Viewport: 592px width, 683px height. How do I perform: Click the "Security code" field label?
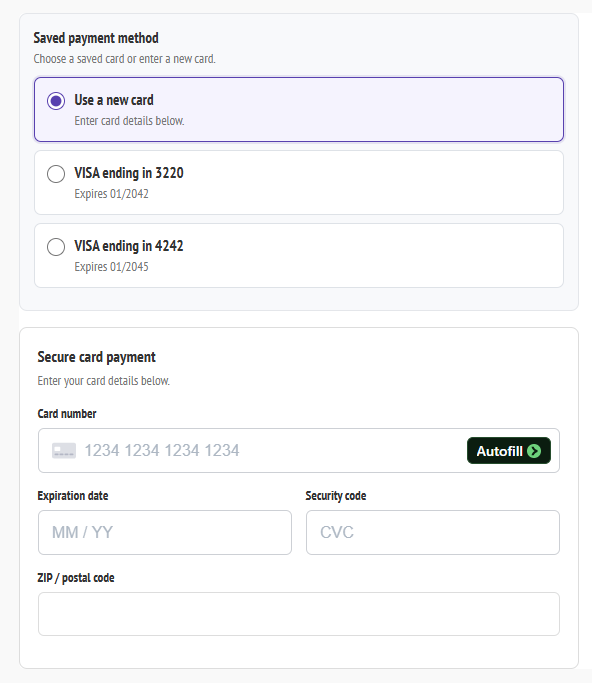pos(335,496)
